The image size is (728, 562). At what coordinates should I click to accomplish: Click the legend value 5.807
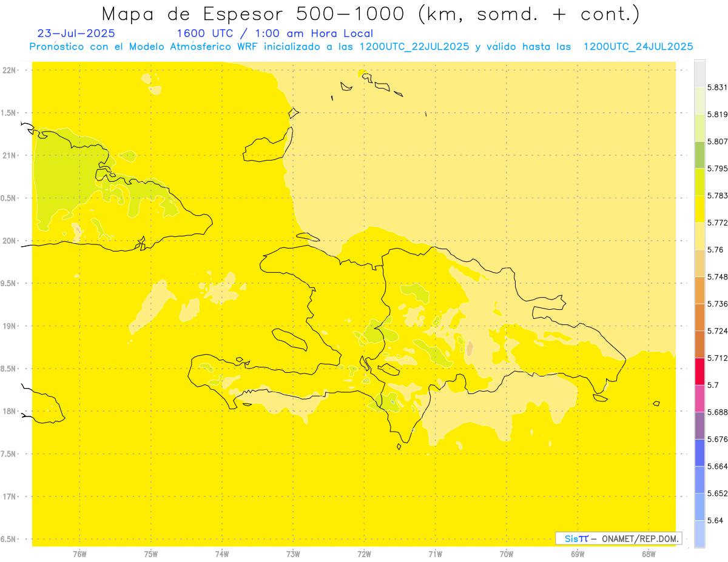point(718,141)
